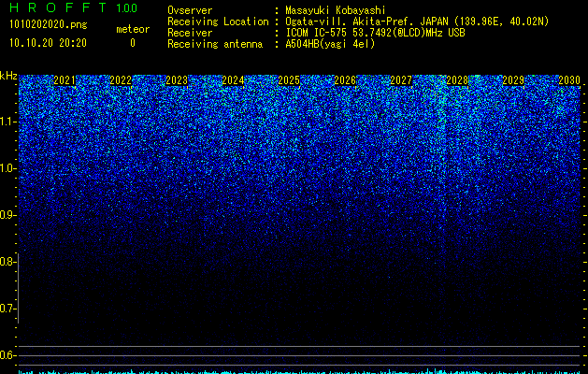This screenshot has height=374, width=588.
Task: Click the 2022 time marker
Action: [121, 80]
